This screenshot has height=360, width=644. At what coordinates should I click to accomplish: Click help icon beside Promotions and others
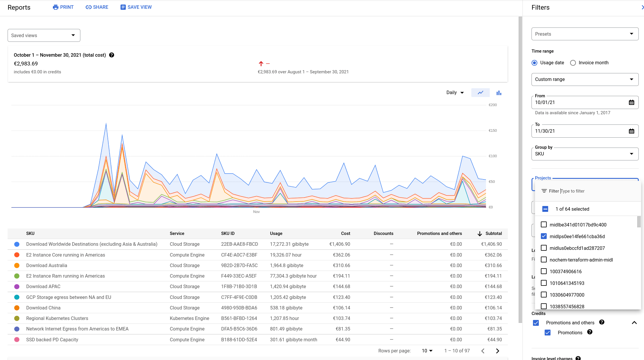point(602,322)
